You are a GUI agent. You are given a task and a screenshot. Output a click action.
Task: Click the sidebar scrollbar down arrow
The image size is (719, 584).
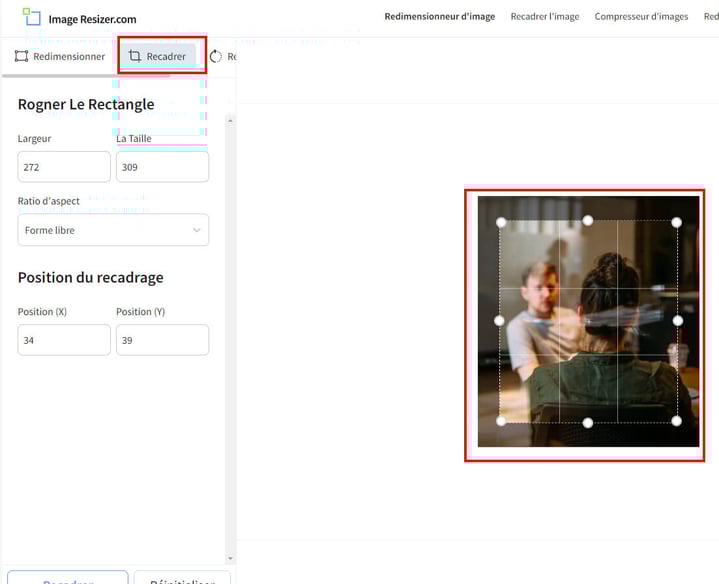(x=231, y=558)
